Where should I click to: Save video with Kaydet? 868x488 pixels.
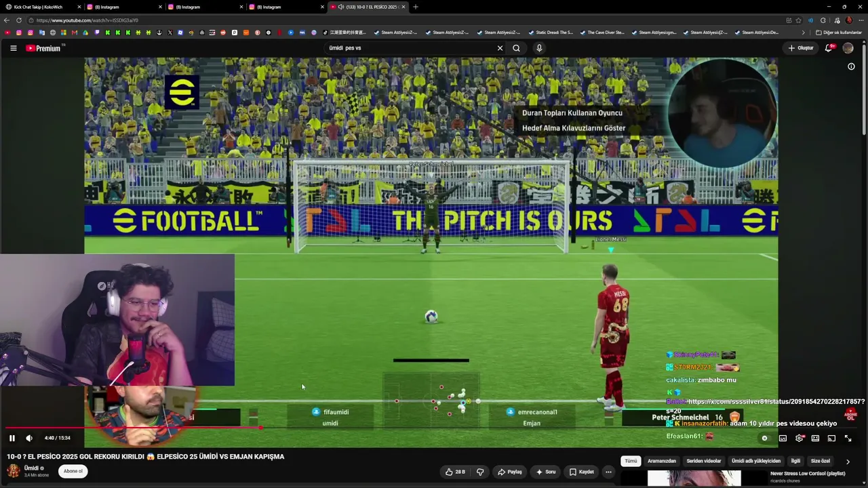[582, 472]
